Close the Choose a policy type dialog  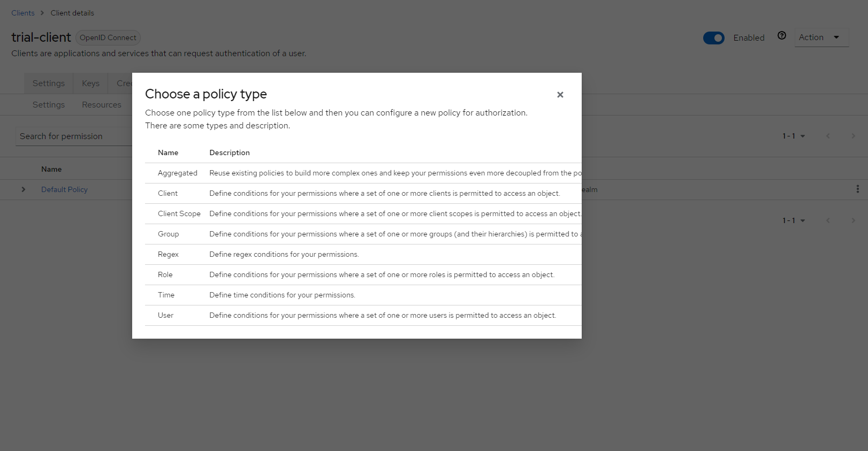[560, 95]
